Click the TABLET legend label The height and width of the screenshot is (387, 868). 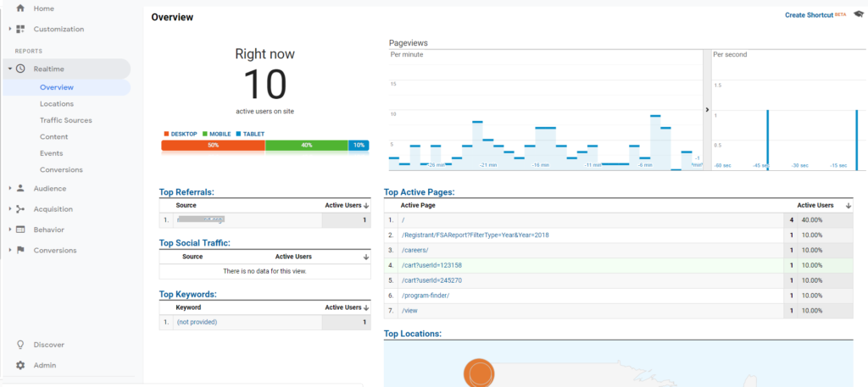[253, 135]
